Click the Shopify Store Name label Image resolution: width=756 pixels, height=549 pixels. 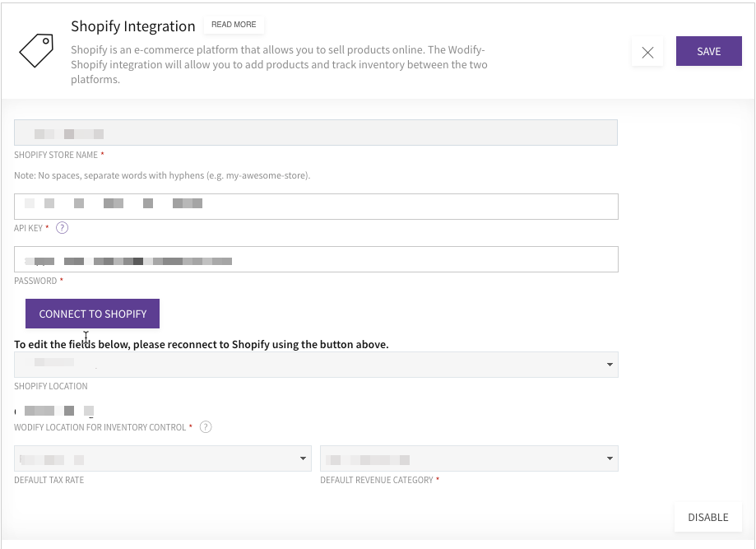56,155
